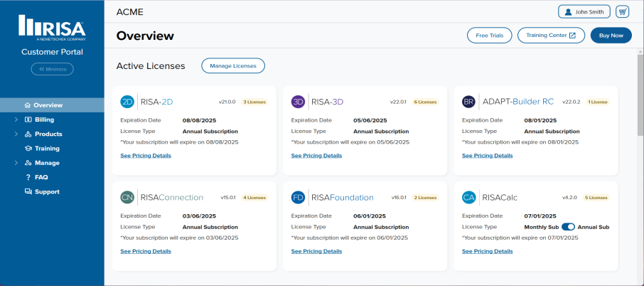Click the Monthly Sub label on RISACalc
The width and height of the screenshot is (644, 286).
pyautogui.click(x=542, y=227)
